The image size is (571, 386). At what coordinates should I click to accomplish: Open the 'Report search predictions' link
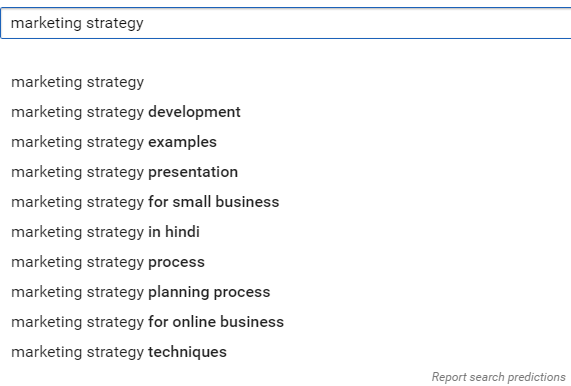tap(499, 377)
